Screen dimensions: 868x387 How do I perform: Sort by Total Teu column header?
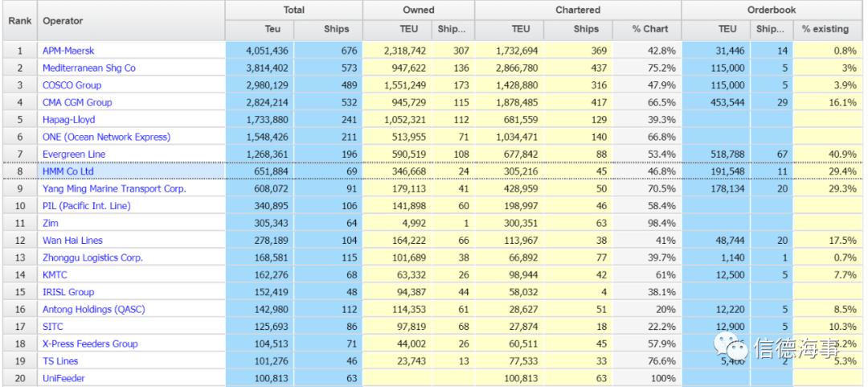(x=260, y=30)
